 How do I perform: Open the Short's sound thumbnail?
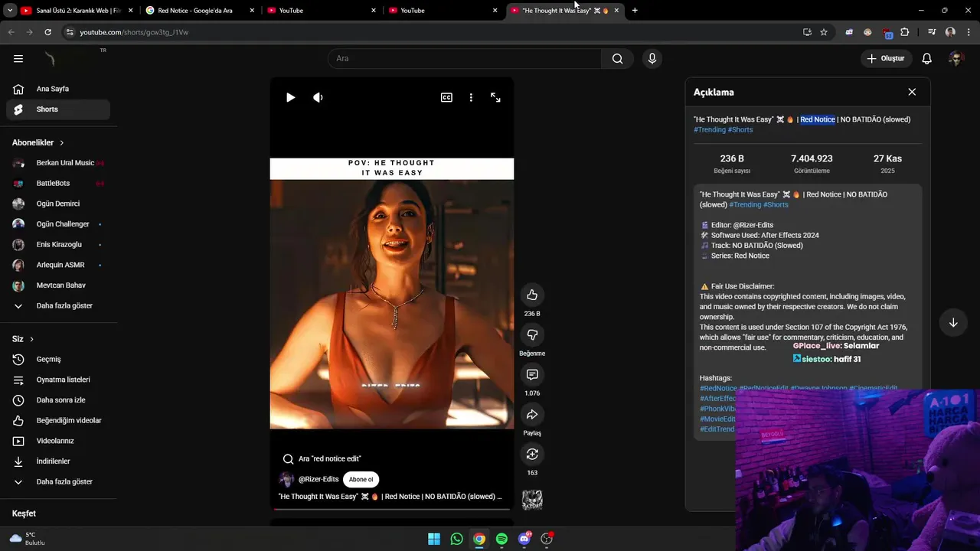(x=532, y=500)
